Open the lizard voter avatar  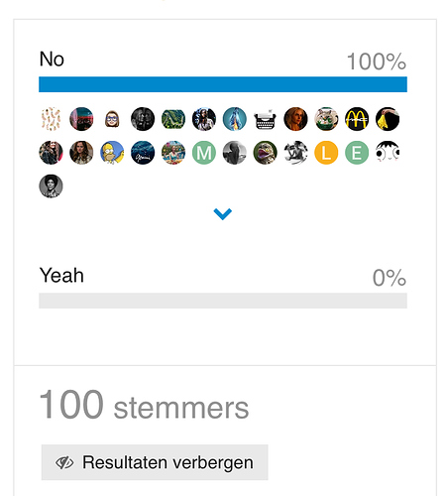pyautogui.click(x=265, y=153)
